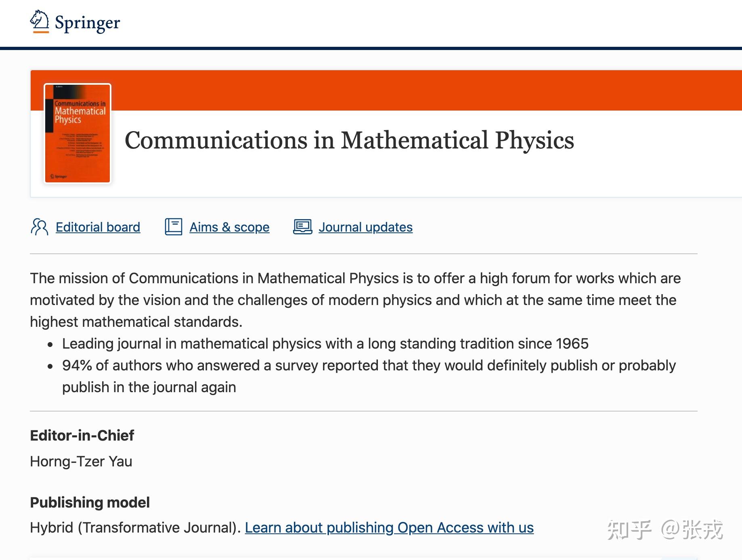Click the Editor-in-Chief heading
Viewport: 742px width, 560px height.
(x=82, y=436)
